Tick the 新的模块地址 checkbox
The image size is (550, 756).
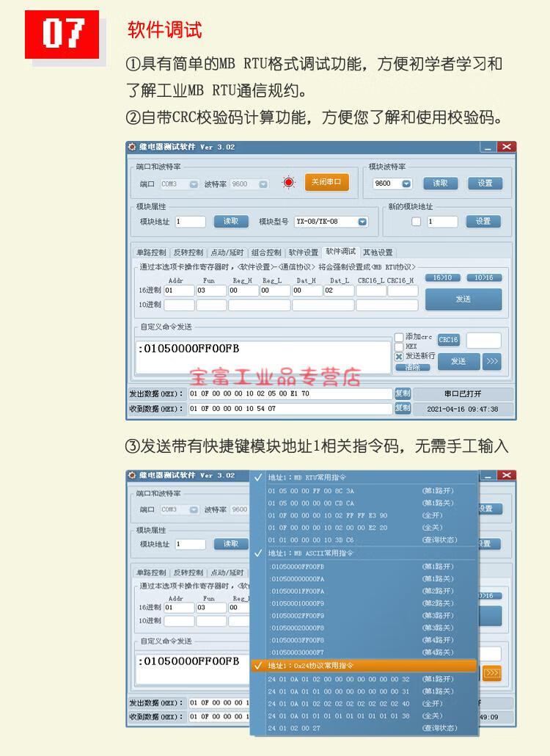(x=417, y=222)
